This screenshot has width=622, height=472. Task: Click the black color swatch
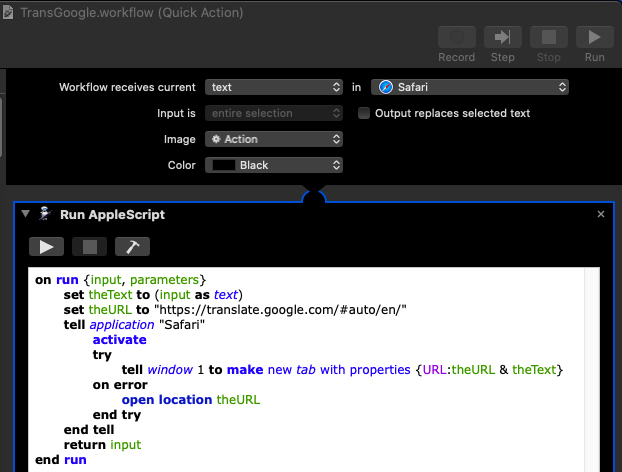224,165
